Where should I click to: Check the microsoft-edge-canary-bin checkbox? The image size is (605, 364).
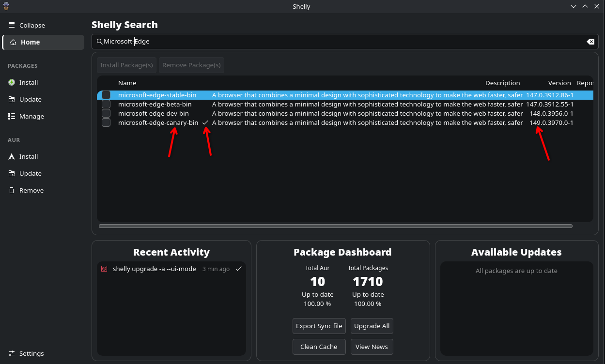click(106, 122)
